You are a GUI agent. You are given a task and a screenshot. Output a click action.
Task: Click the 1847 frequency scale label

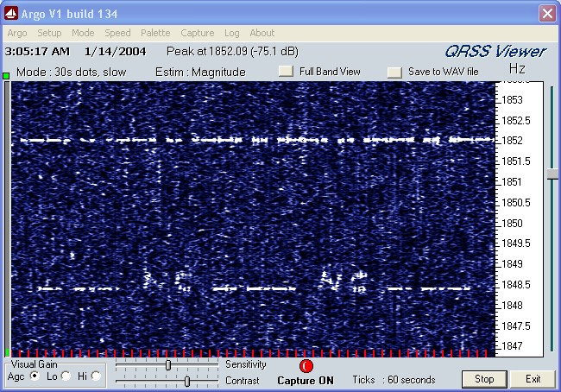(x=512, y=346)
